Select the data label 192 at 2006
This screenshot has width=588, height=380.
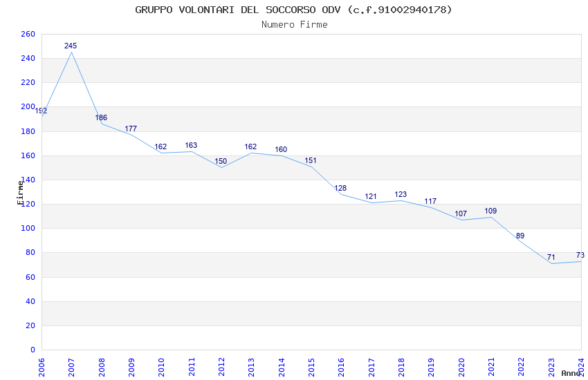[x=41, y=111]
